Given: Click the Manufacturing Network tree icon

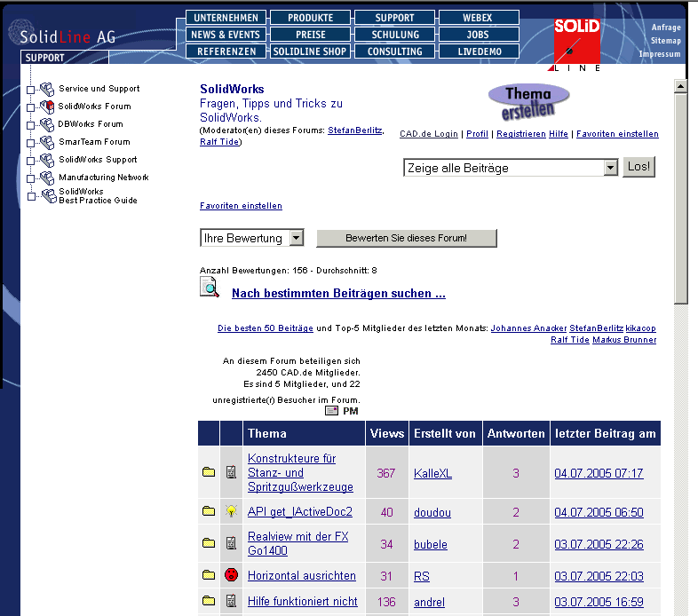Looking at the screenshot, I should click(x=47, y=178).
